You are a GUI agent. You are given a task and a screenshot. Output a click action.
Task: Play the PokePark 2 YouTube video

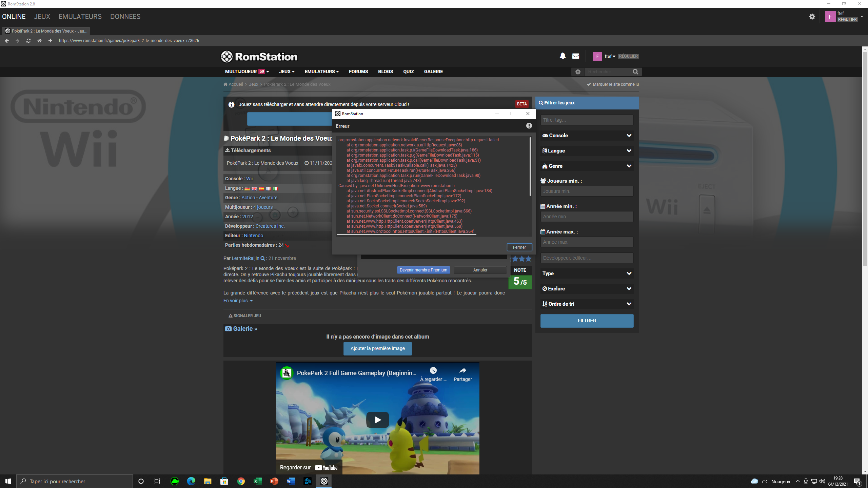point(377,420)
